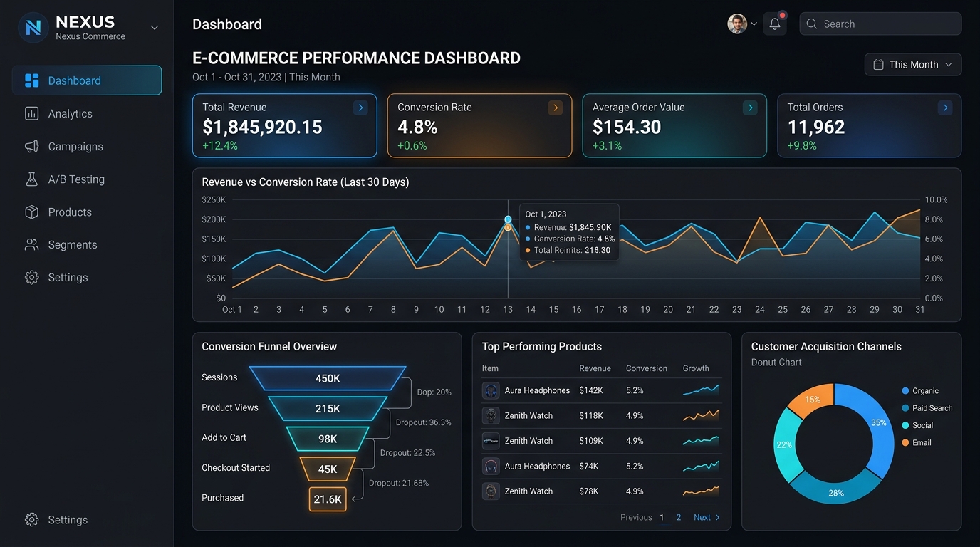Click the 450K Sessions funnel stage

point(328,378)
